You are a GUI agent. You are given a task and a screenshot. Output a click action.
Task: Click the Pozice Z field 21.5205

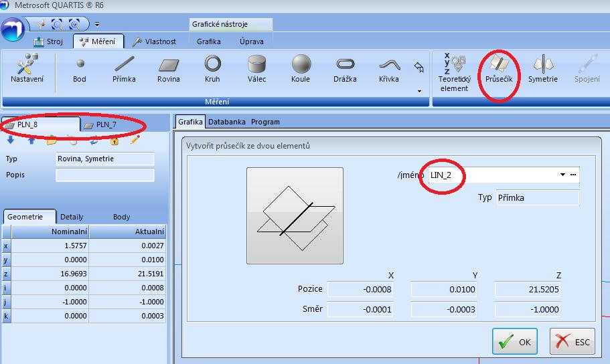coord(528,289)
